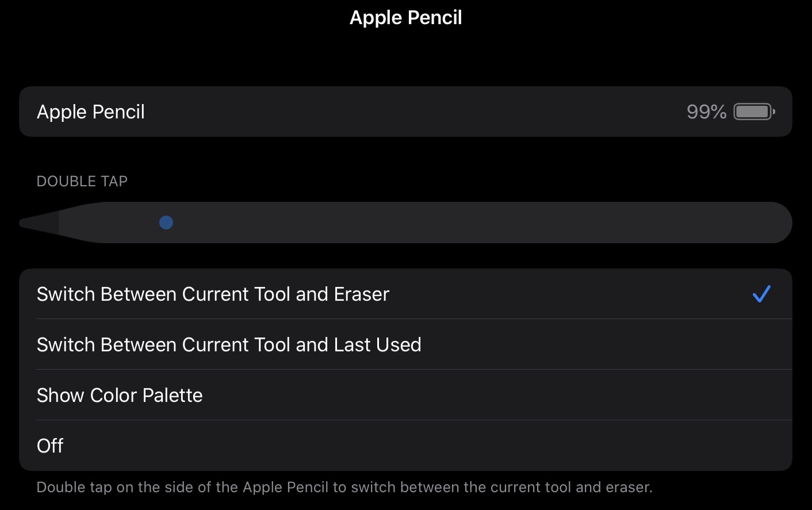
Task: Click the Apple Pencil device row label
Action: pyautogui.click(x=91, y=112)
